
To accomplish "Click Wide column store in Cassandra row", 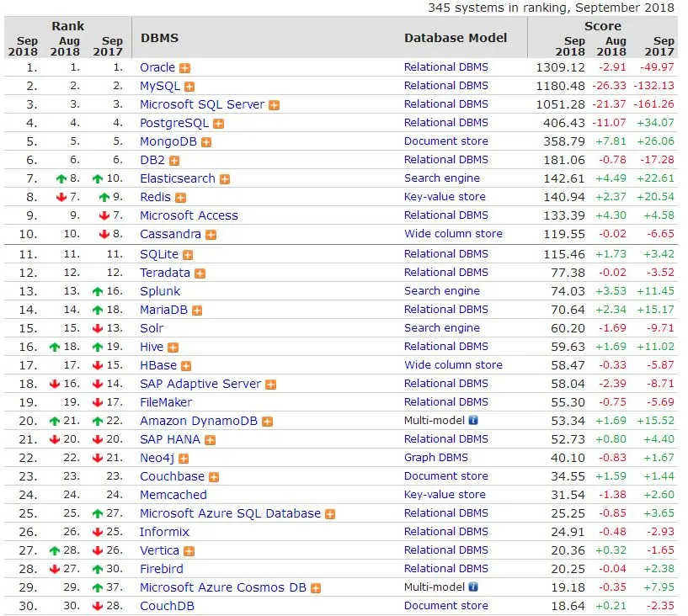I will tap(453, 234).
